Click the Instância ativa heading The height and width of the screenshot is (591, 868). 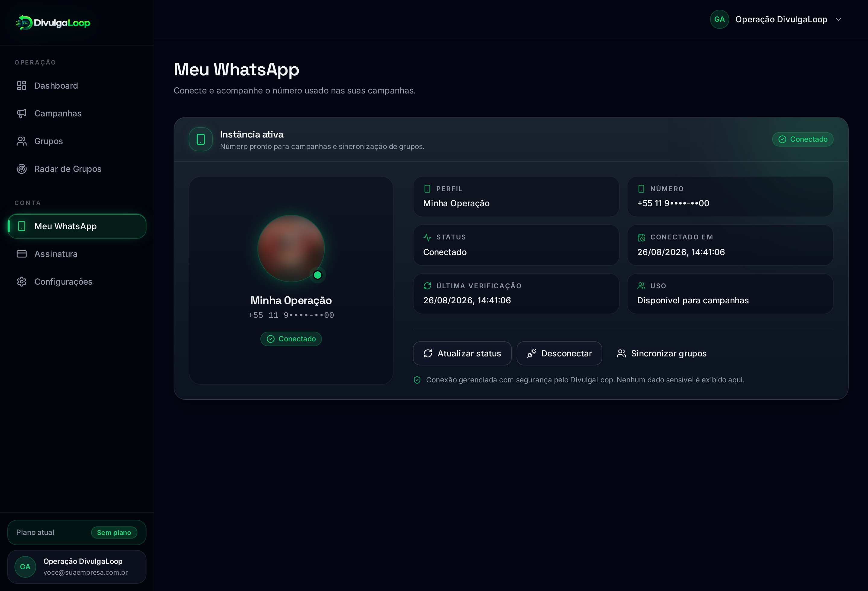(x=252, y=134)
